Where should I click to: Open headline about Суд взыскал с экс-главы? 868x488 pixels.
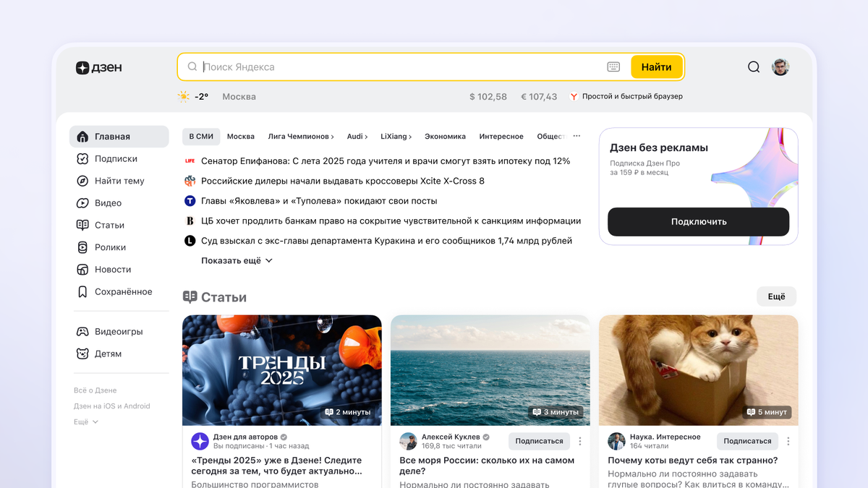coord(387,241)
